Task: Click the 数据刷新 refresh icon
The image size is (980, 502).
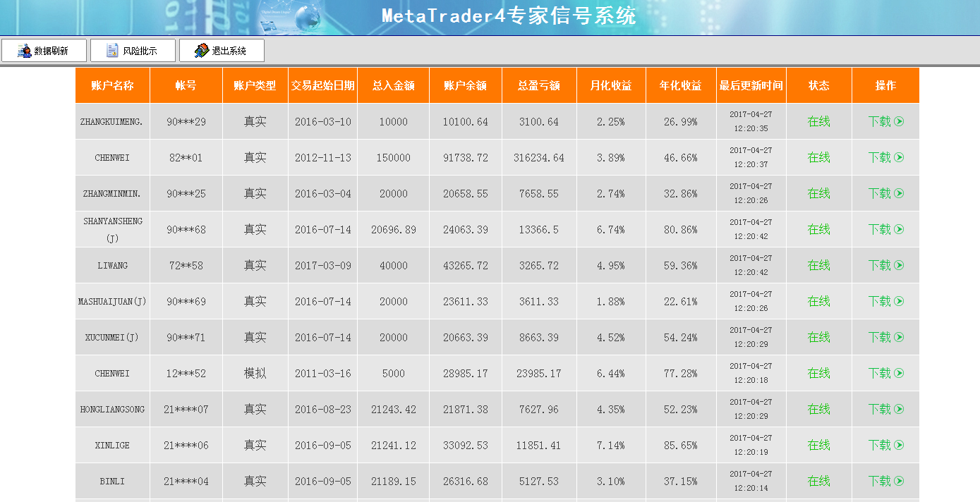Action: (25, 51)
